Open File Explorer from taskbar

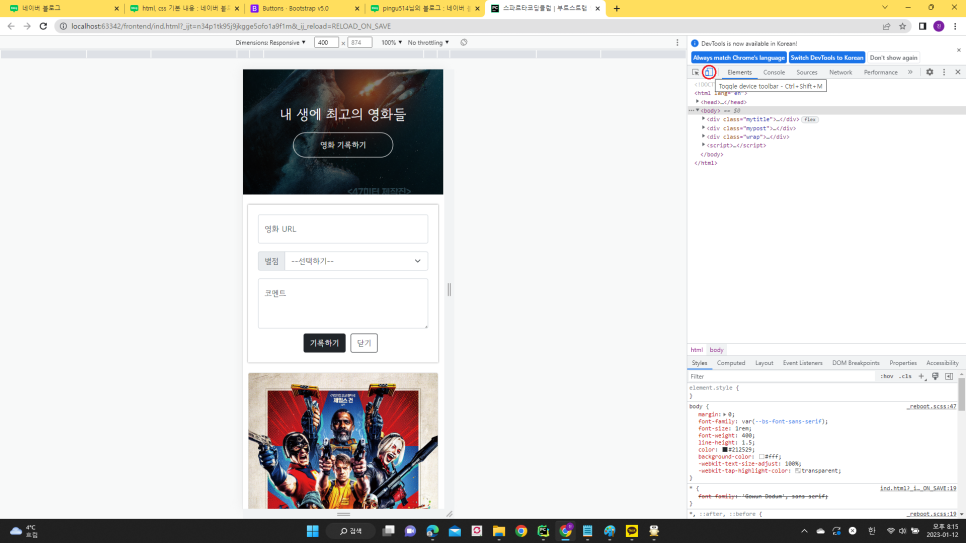pyautogui.click(x=499, y=531)
